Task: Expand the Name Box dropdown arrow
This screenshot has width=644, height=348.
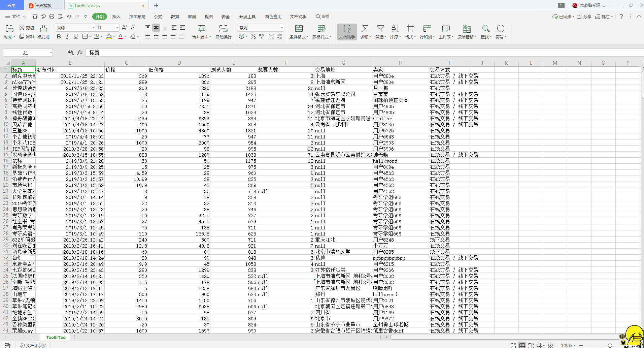Action: [x=51, y=53]
